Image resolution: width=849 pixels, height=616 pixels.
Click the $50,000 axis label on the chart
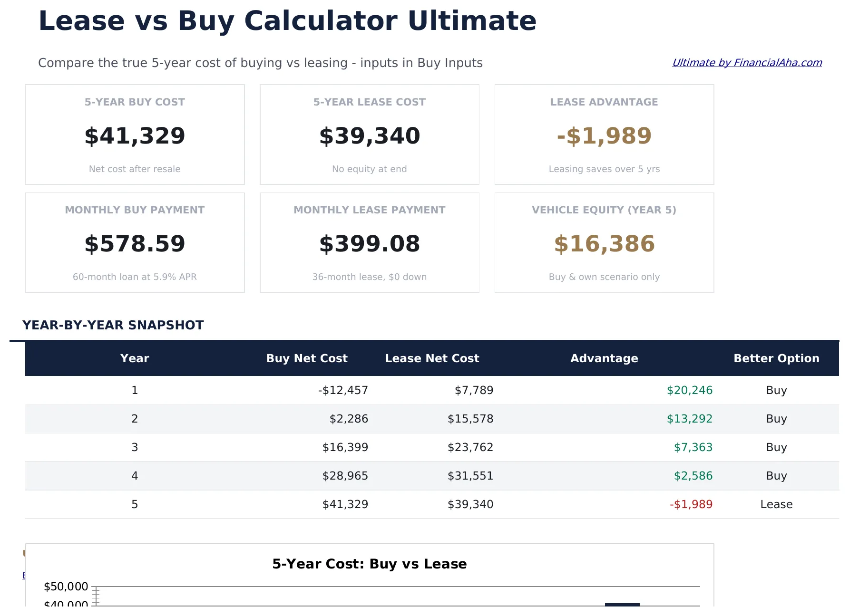66,586
